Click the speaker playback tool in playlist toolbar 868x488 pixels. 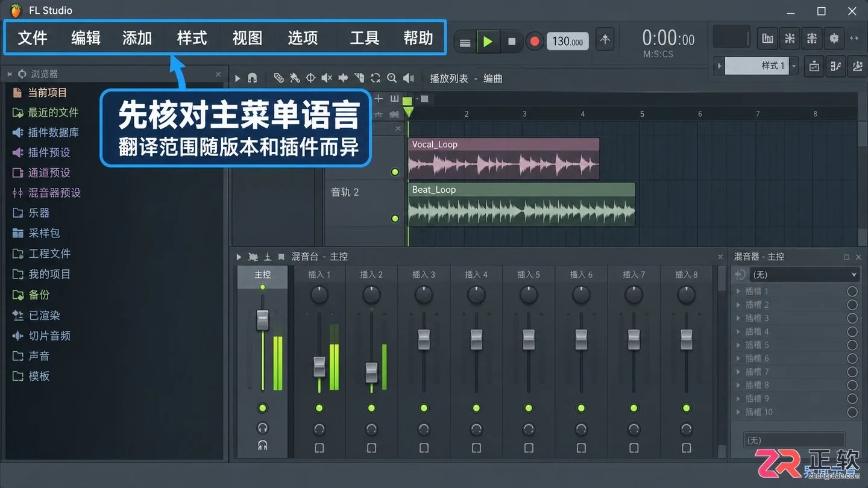[409, 78]
